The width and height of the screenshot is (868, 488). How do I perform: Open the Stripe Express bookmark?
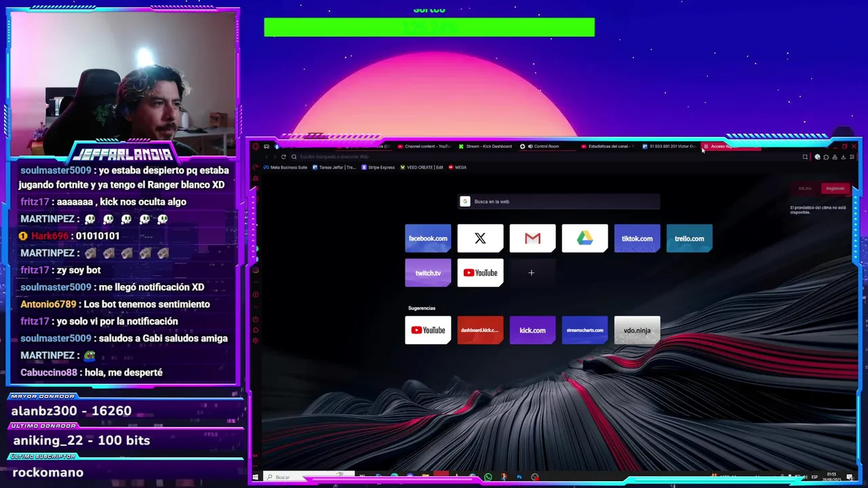pyautogui.click(x=378, y=167)
